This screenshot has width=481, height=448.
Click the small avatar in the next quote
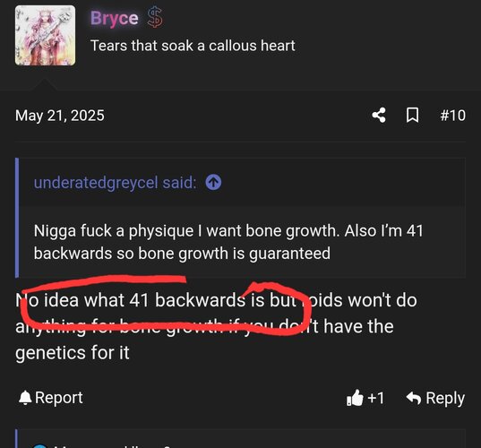pyautogui.click(x=40, y=445)
